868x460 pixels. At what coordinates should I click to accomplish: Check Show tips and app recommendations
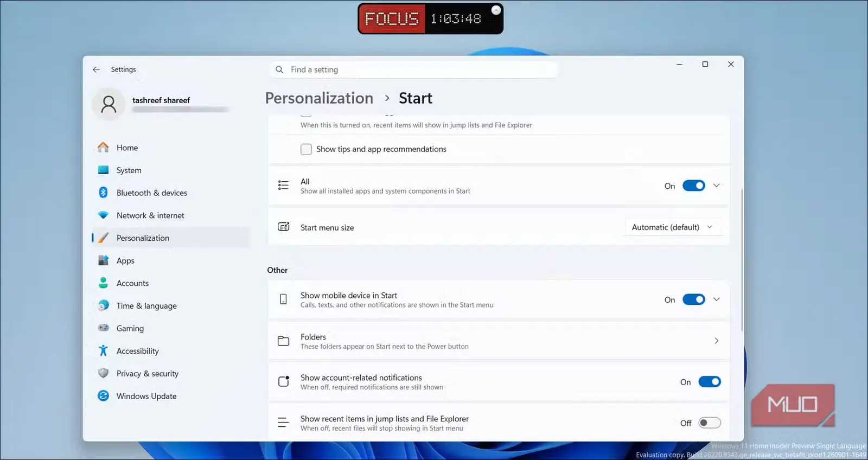[306, 149]
